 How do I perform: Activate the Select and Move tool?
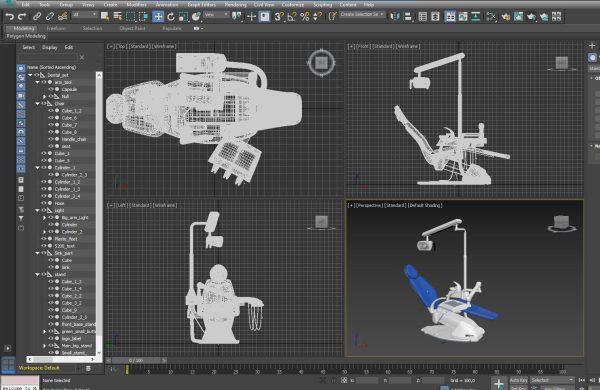click(158, 16)
